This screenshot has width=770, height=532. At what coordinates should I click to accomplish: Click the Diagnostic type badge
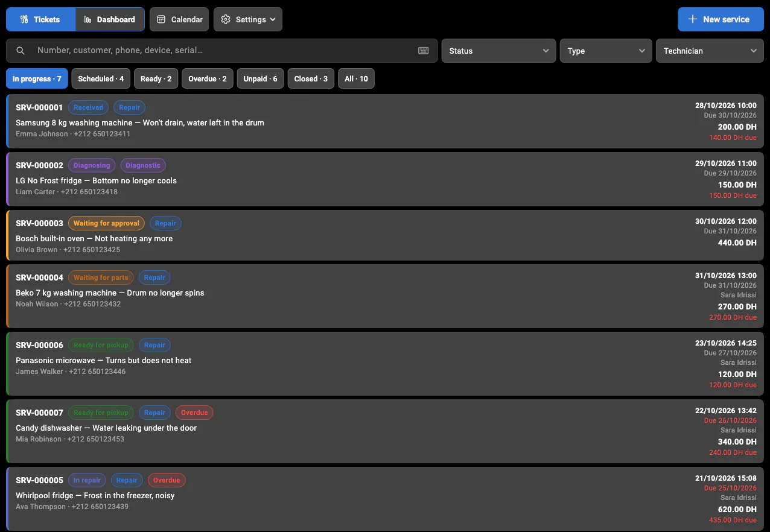(x=143, y=165)
